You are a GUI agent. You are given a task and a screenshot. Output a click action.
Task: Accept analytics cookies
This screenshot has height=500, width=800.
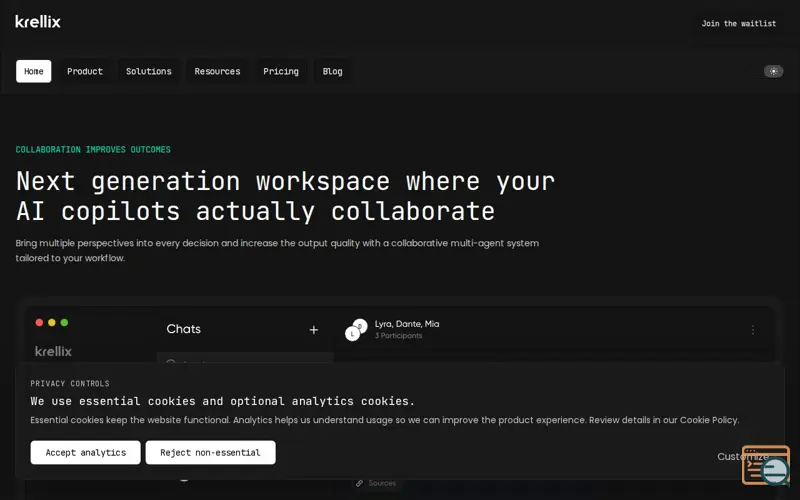(x=85, y=453)
